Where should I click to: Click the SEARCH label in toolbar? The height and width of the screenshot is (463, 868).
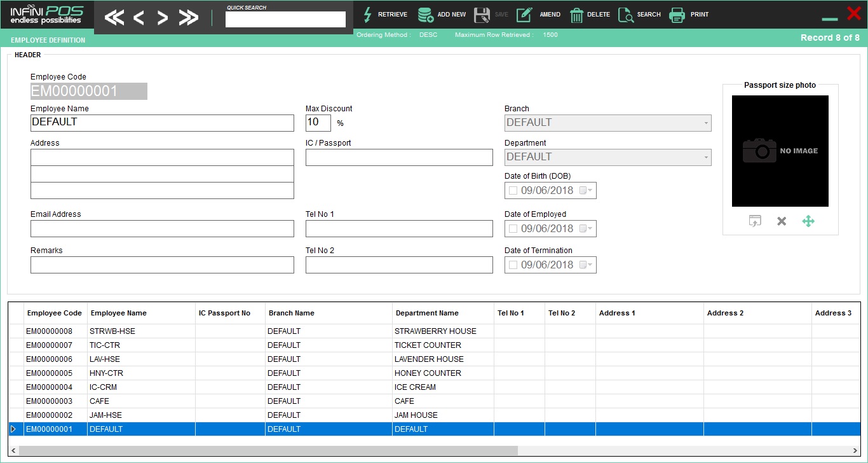tap(649, 15)
